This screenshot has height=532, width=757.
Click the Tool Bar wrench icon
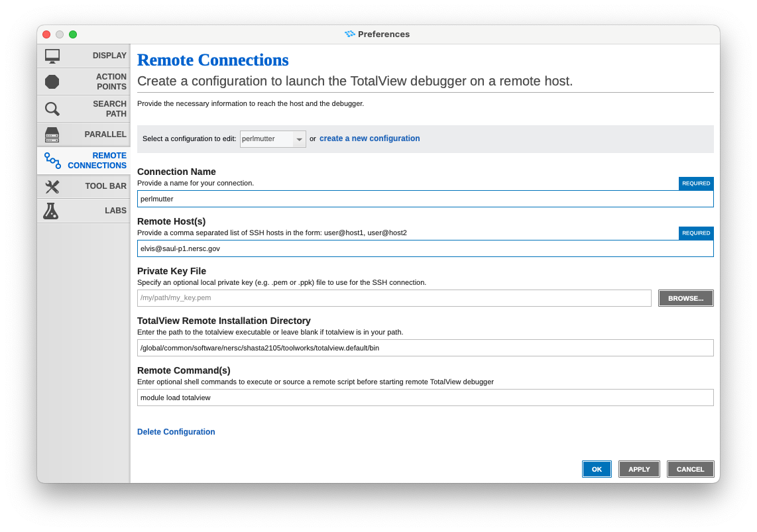click(x=52, y=187)
